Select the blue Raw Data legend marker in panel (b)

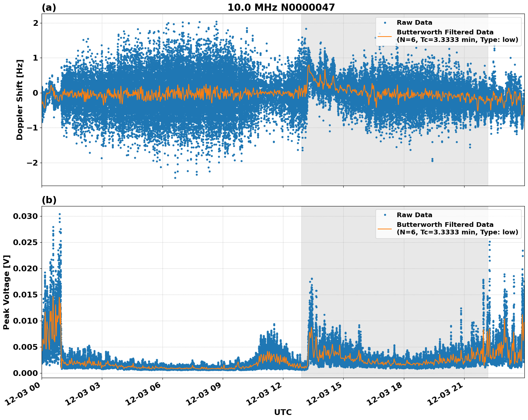(386, 214)
